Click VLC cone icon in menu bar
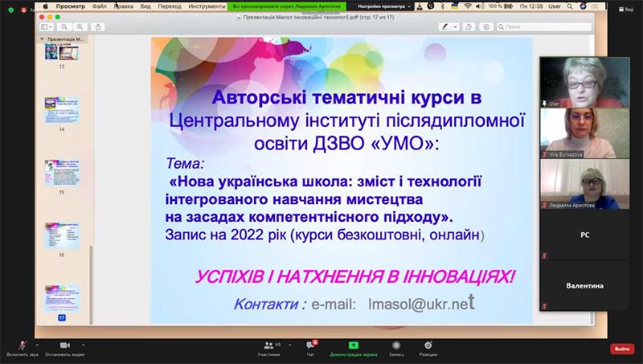The image size is (643, 364). 420,6
